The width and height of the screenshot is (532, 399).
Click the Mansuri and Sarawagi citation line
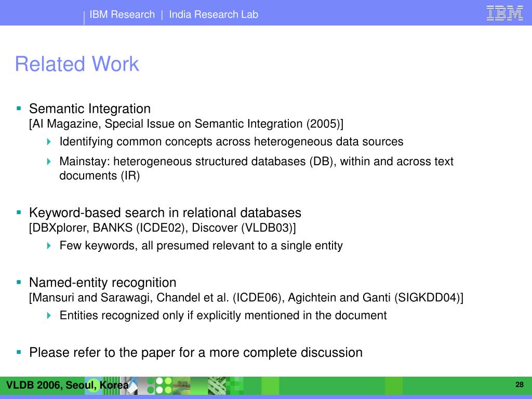246,298
